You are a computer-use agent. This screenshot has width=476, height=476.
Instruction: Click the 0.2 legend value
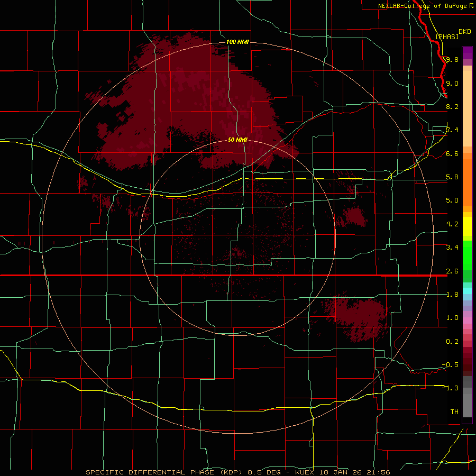(452, 341)
